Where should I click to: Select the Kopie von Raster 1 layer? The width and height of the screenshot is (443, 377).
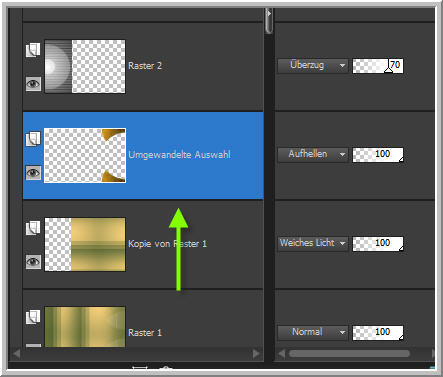tap(143, 244)
